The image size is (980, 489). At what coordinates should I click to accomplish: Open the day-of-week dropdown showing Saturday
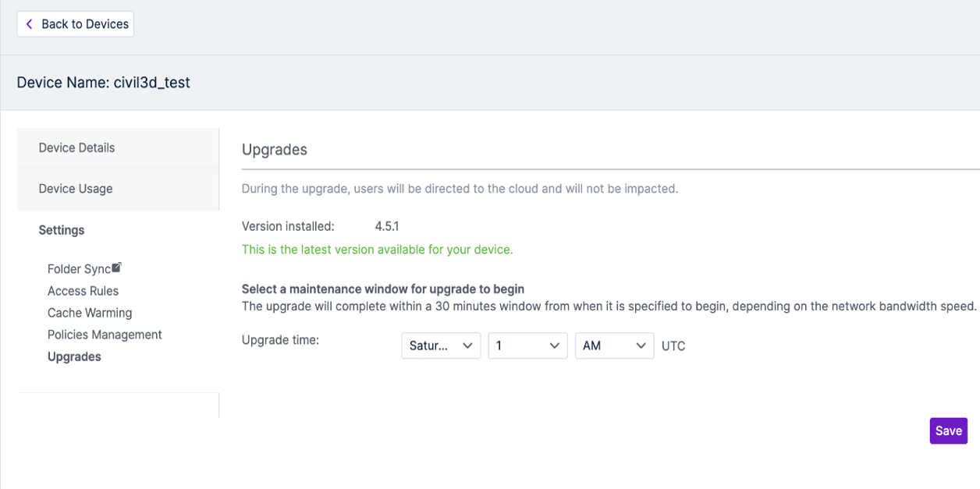tap(441, 345)
